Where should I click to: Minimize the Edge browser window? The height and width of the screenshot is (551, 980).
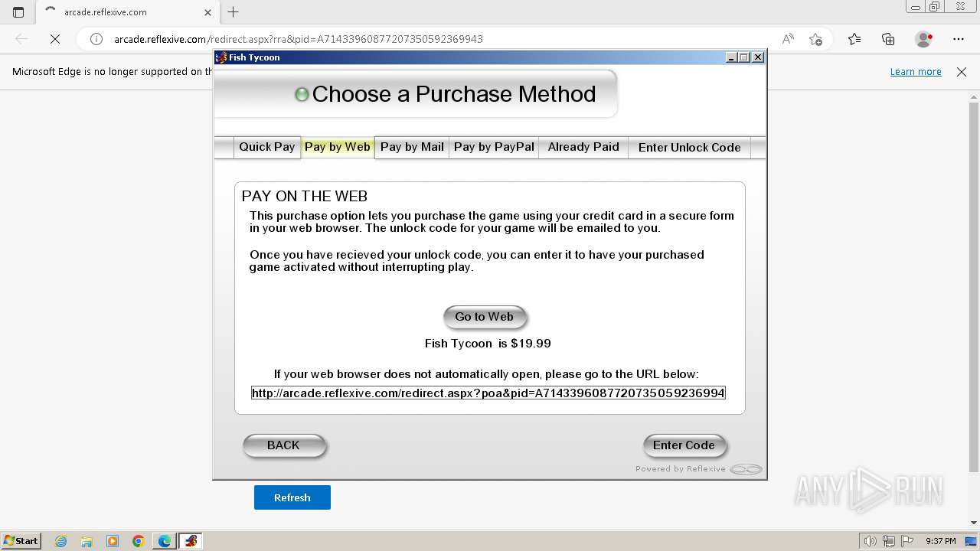coord(916,7)
